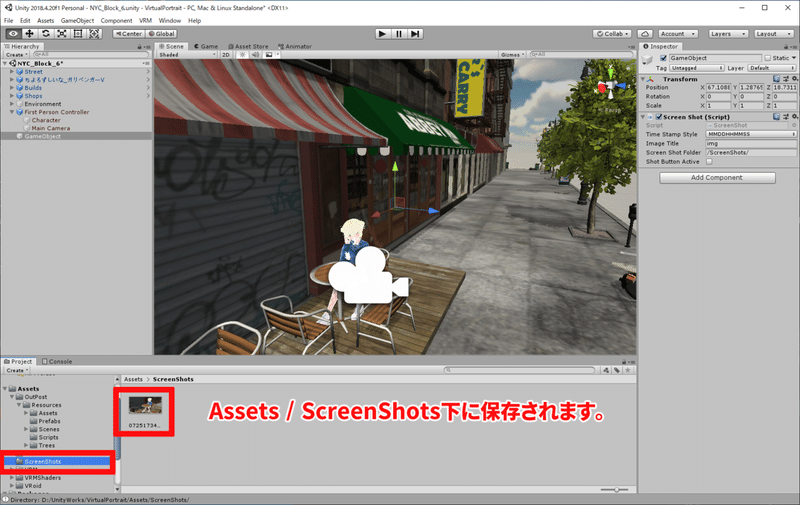Toggle GameObject active checkbox
The width and height of the screenshot is (800, 505).
(663, 58)
